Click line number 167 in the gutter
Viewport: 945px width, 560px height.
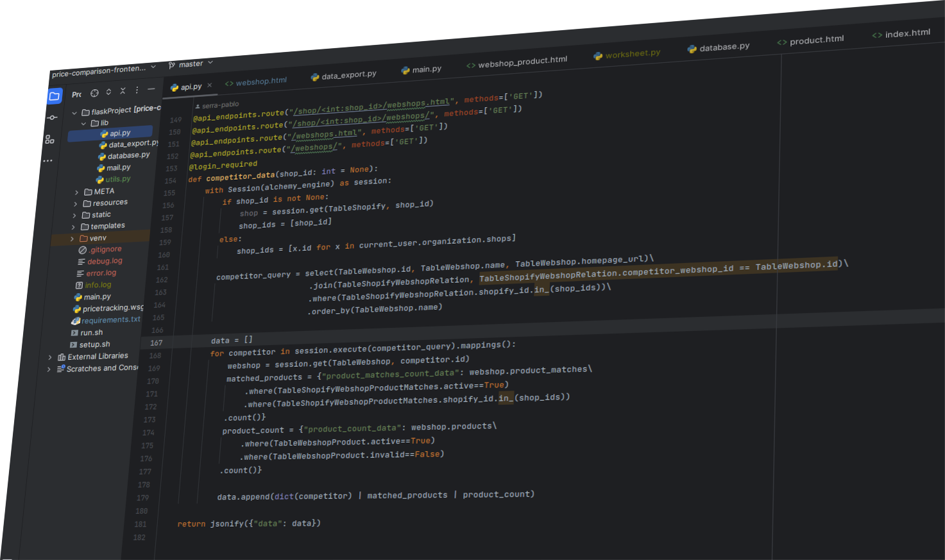pos(156,343)
